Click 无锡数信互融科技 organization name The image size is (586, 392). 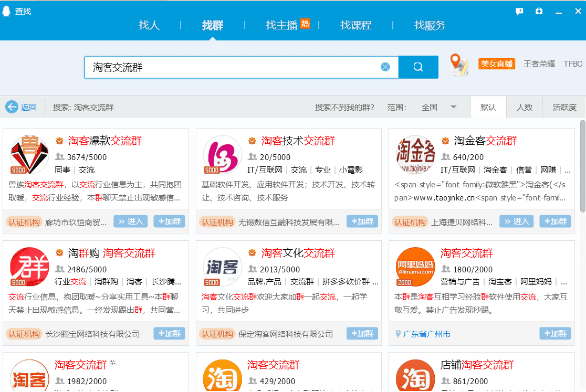click(x=288, y=222)
